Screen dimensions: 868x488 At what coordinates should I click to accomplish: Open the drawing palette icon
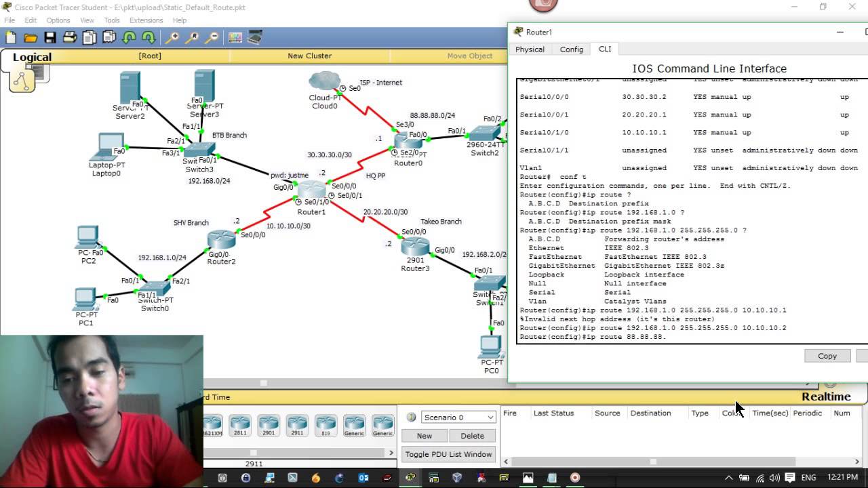(235, 38)
